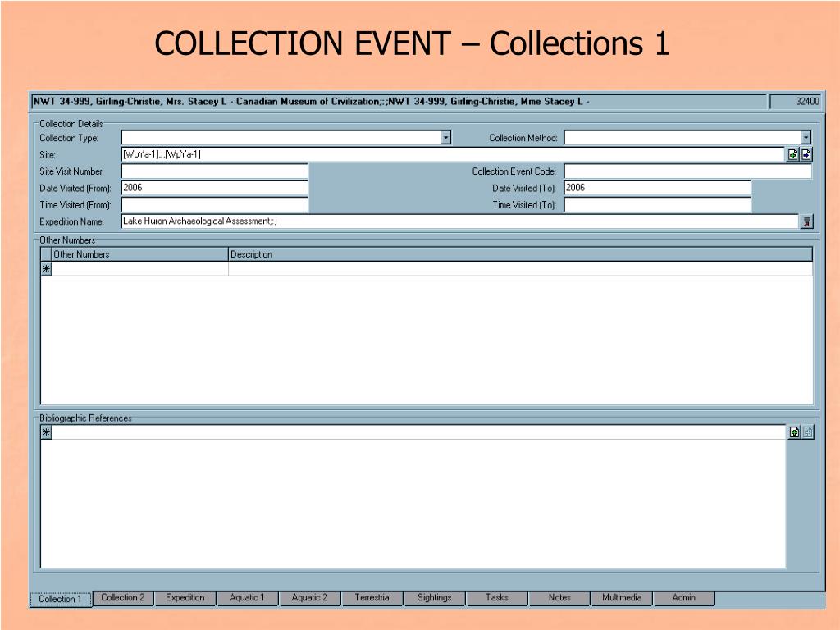Switch to the Collection 2 tab
The image size is (840, 630).
point(123,598)
